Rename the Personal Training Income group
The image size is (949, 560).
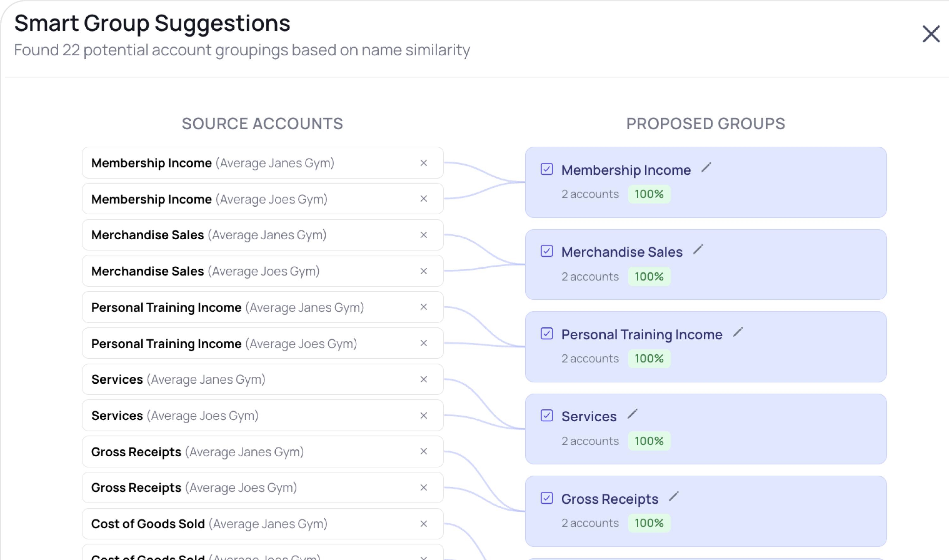click(x=738, y=332)
